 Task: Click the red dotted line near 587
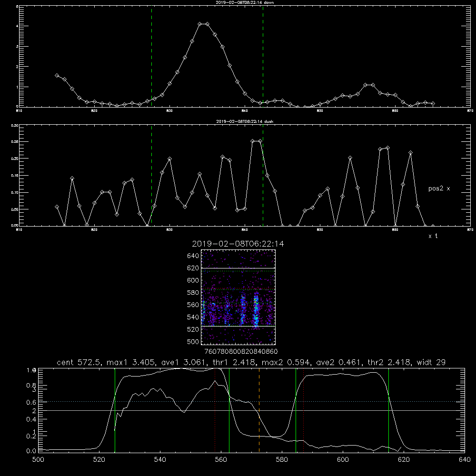click(x=303, y=410)
